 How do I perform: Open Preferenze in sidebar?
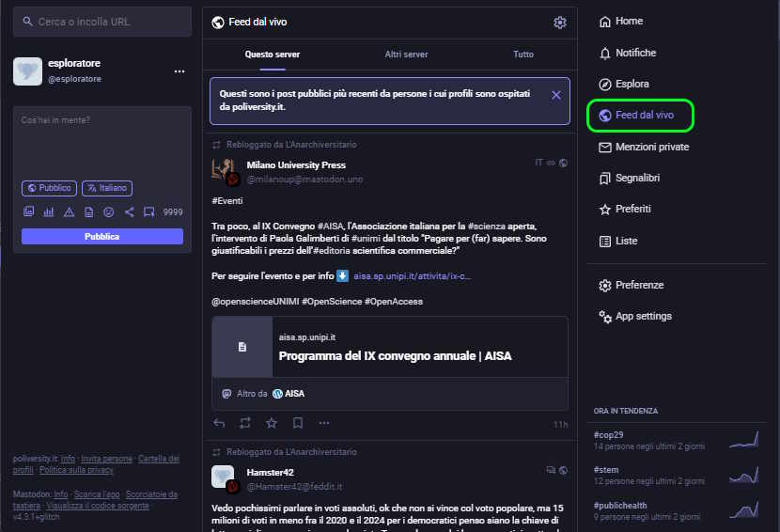pos(632,285)
